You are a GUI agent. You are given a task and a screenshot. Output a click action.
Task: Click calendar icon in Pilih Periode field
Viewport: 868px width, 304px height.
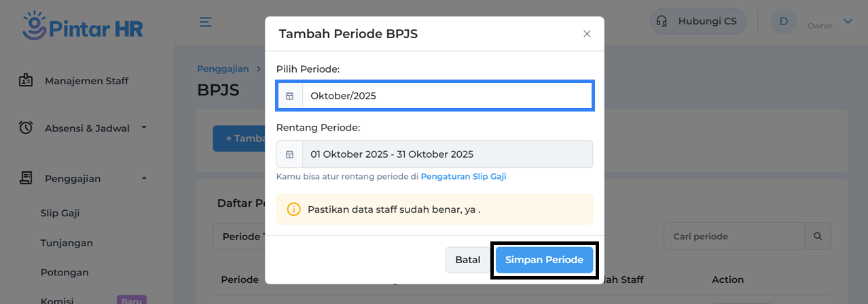(290, 96)
